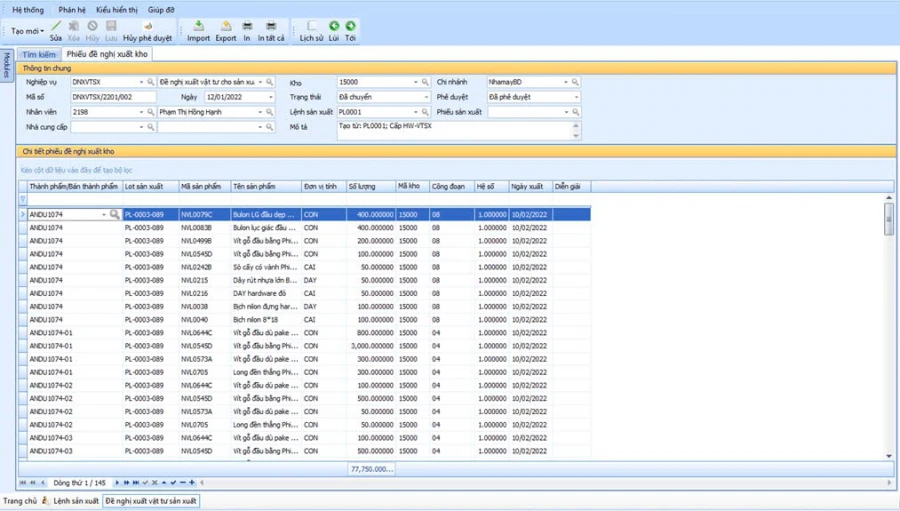Open the Chi nhánh NhamayBD dropdown arrow
The width and height of the screenshot is (900, 511).
coord(565,82)
